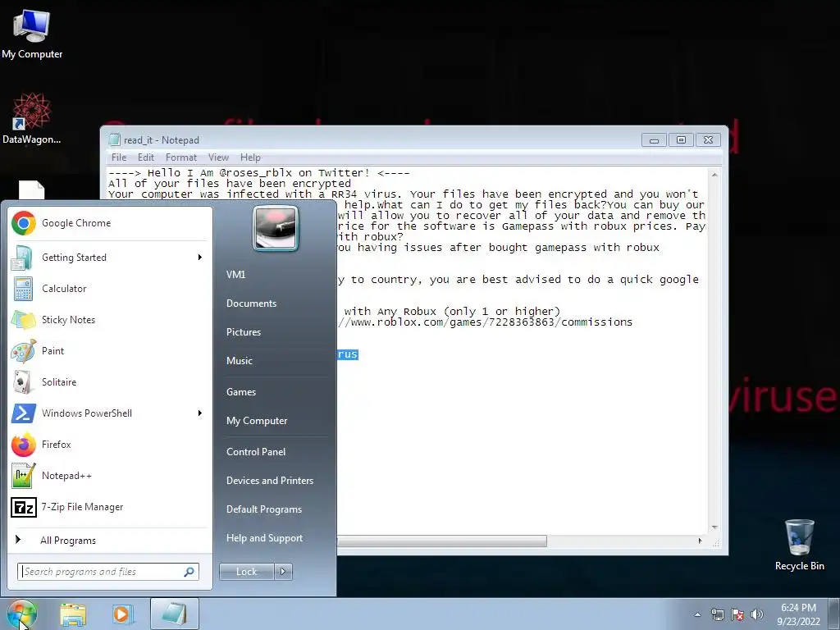Select the My Computer desktop icon
The width and height of the screenshot is (840, 630).
pos(32,34)
